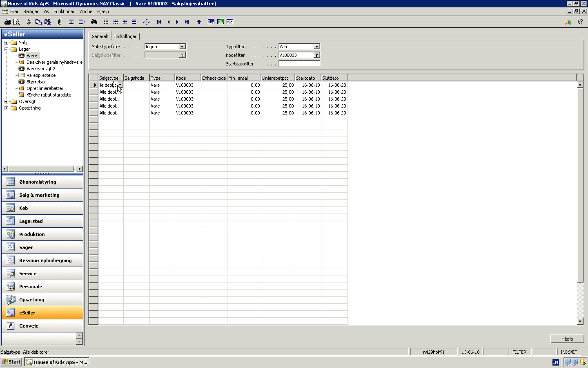
Task: Click the Startdatofilter input field
Action: pyautogui.click(x=299, y=64)
